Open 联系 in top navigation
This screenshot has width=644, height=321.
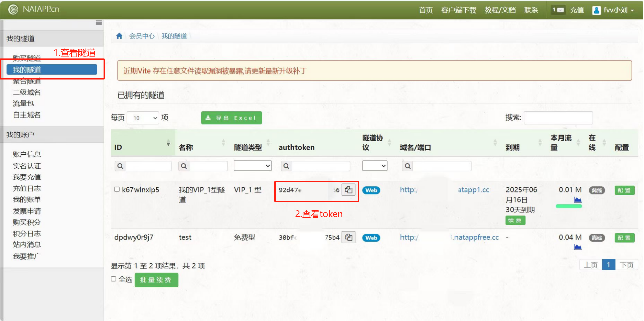(531, 10)
